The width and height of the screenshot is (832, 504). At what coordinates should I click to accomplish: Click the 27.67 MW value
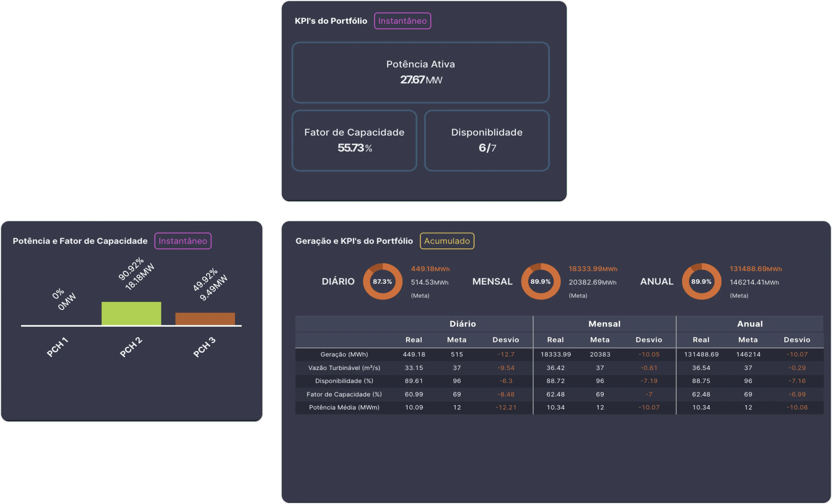421,80
